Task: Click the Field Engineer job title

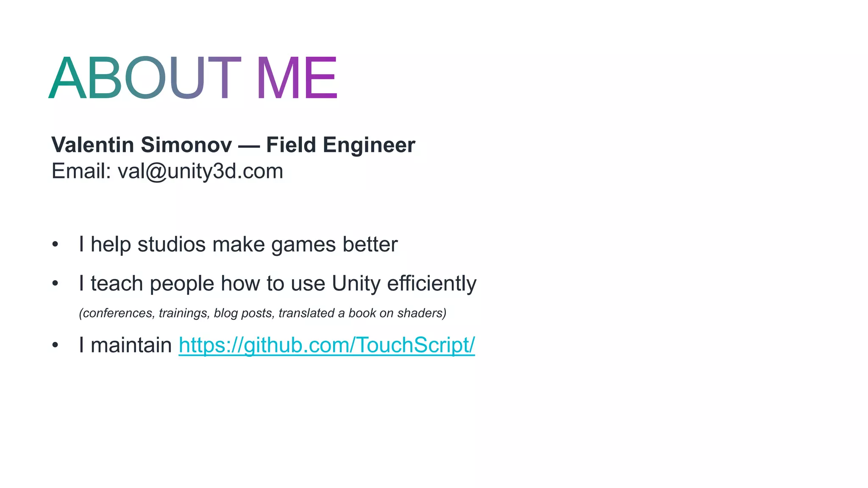Action: point(340,145)
